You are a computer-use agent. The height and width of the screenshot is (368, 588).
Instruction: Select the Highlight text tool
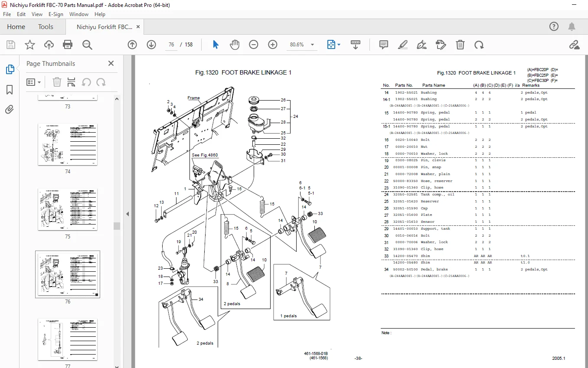click(403, 45)
